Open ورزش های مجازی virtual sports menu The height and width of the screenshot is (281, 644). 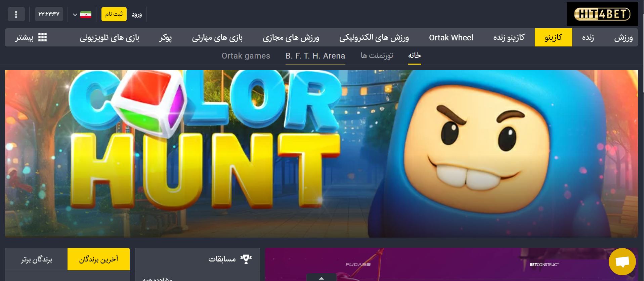tap(291, 37)
